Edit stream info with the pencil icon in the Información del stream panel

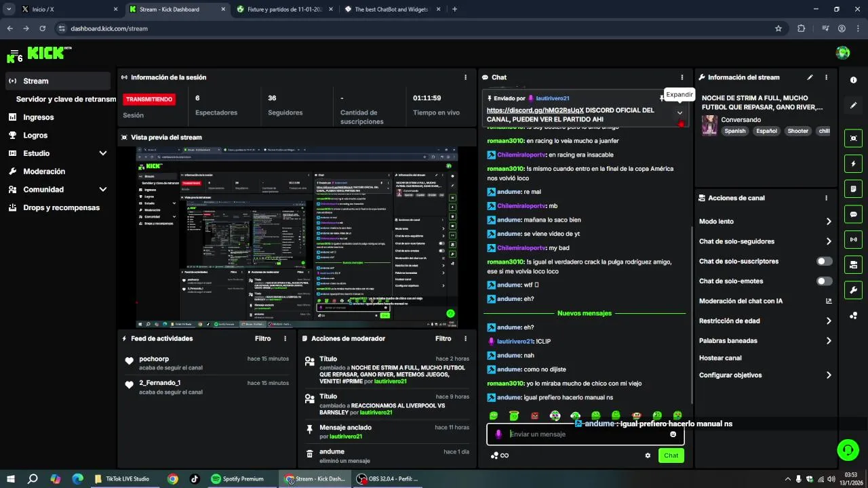[x=810, y=77]
